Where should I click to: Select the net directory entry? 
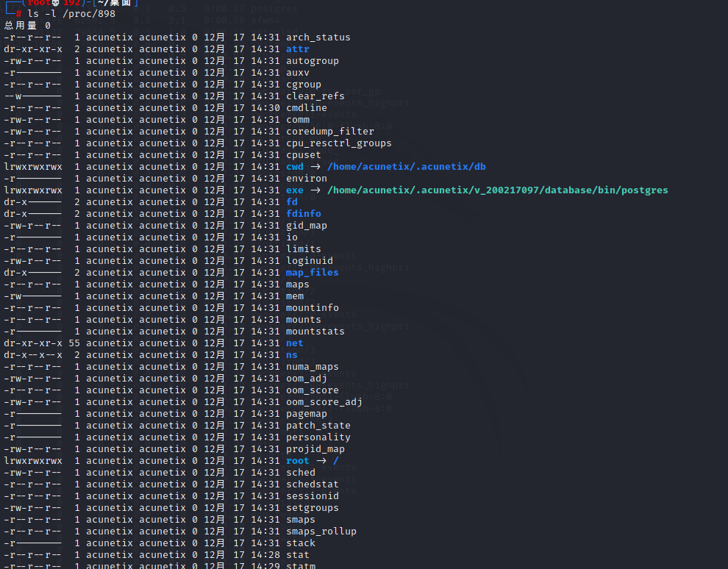click(x=294, y=343)
